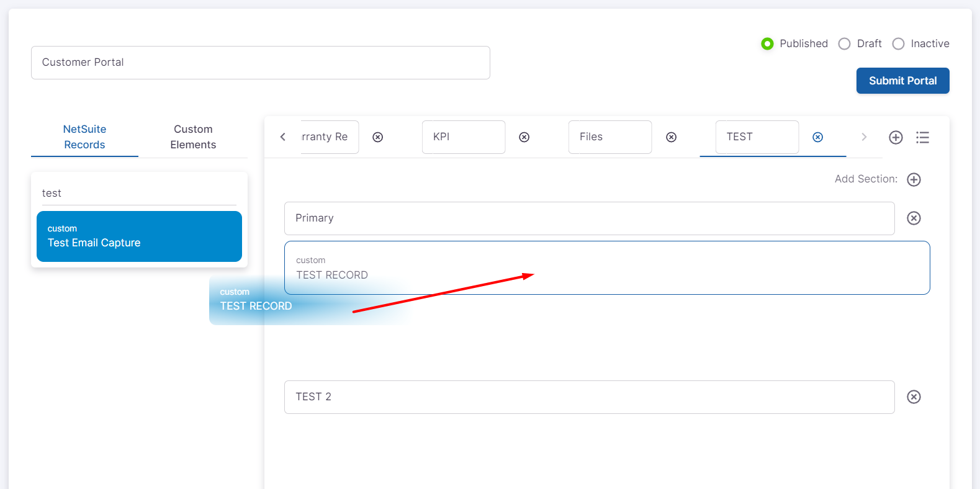The image size is (980, 489).
Task: Remove the Warranty tab with its X icon
Action: click(377, 137)
